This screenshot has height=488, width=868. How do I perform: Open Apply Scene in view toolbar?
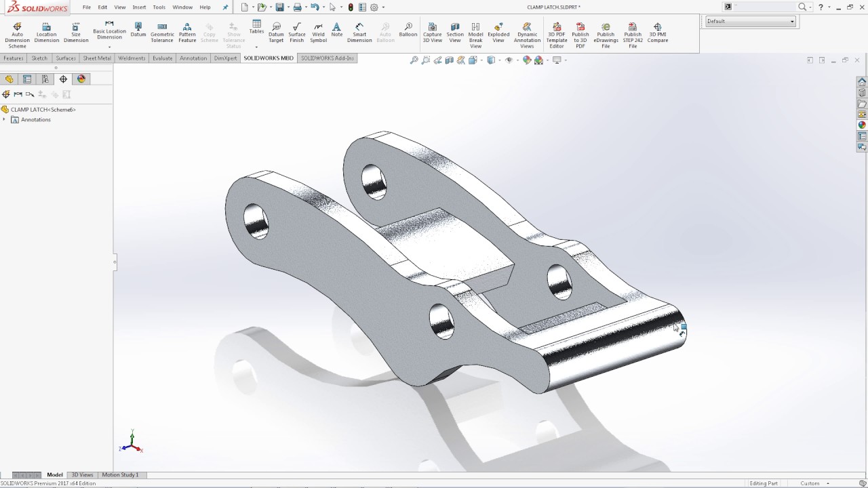pyautogui.click(x=539, y=60)
